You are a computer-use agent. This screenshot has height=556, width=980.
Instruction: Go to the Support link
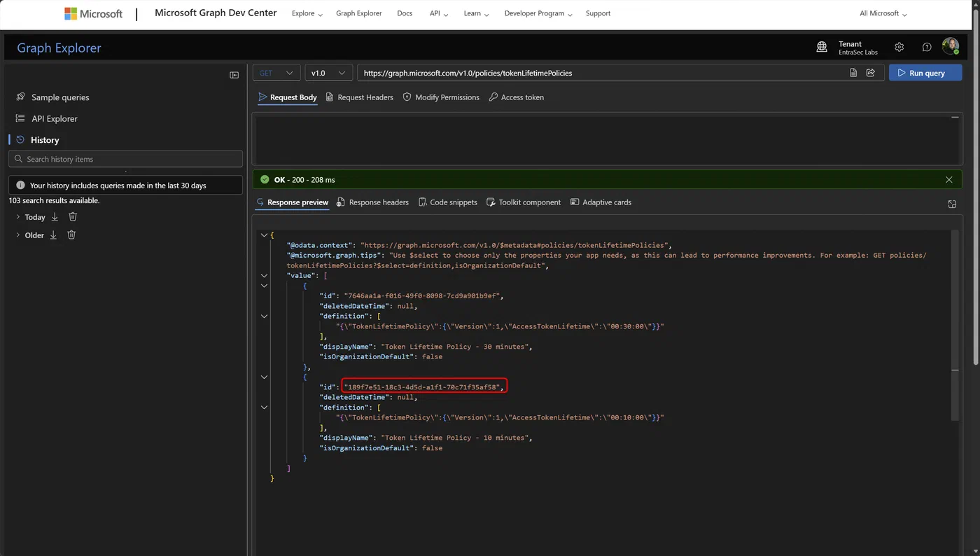pos(598,13)
